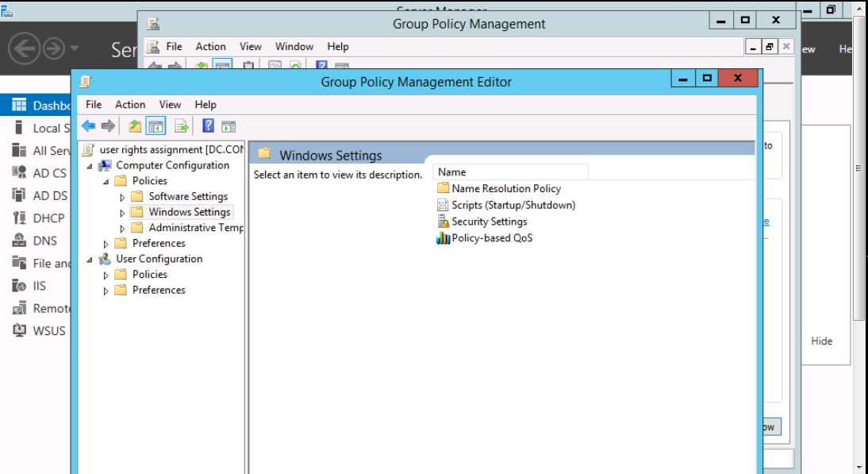
Task: Toggle Show/Hide Action Pane toolbar icon
Action: coord(229,125)
